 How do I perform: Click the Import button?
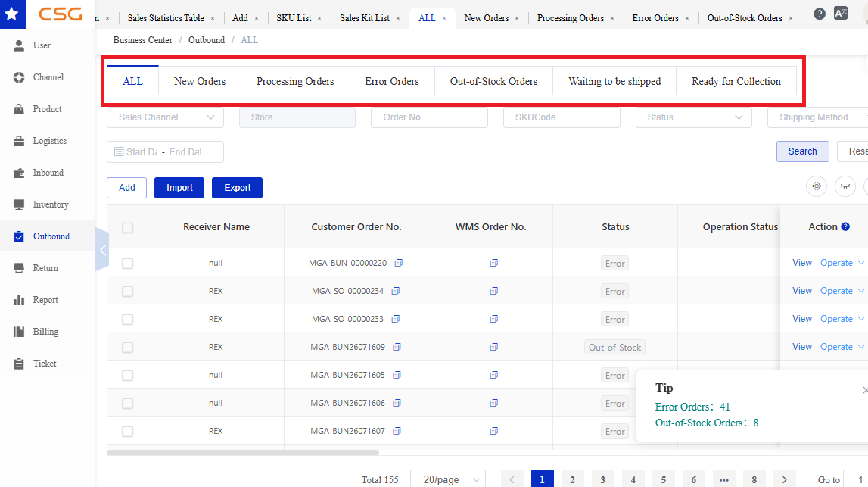coord(179,188)
